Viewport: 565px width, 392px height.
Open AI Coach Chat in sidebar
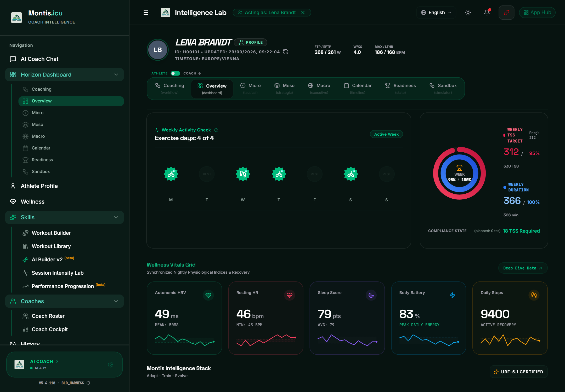click(x=64, y=59)
